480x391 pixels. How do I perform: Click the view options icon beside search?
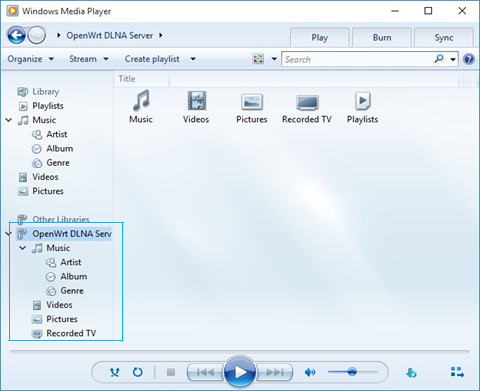(x=258, y=59)
